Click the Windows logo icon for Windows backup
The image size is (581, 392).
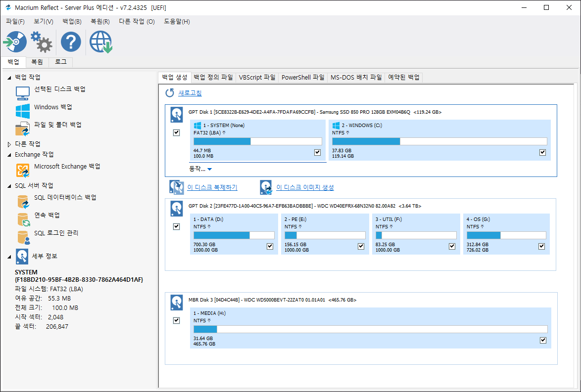click(x=23, y=111)
